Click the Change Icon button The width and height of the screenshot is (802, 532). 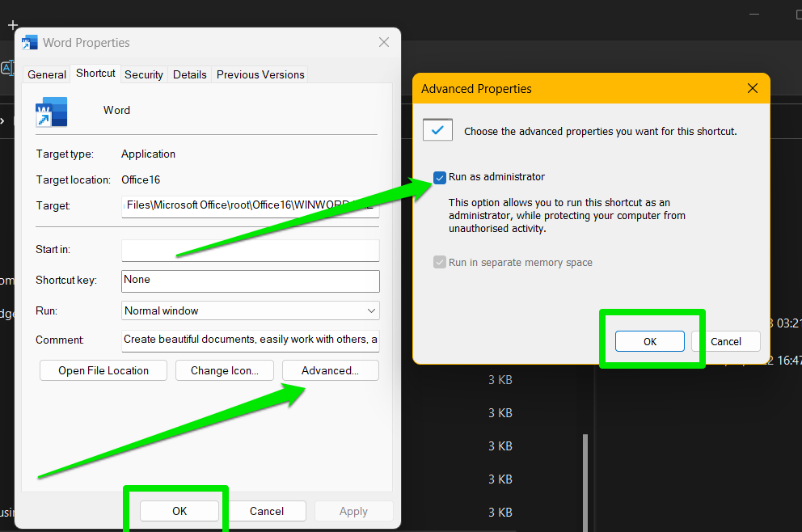click(224, 370)
